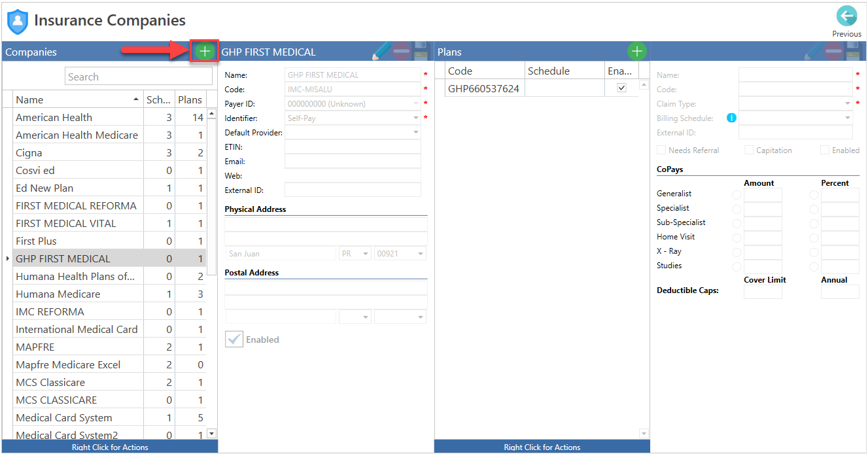This screenshot has height=454, width=868.
Task: Click the companies list scroll down arrow
Action: (x=211, y=433)
